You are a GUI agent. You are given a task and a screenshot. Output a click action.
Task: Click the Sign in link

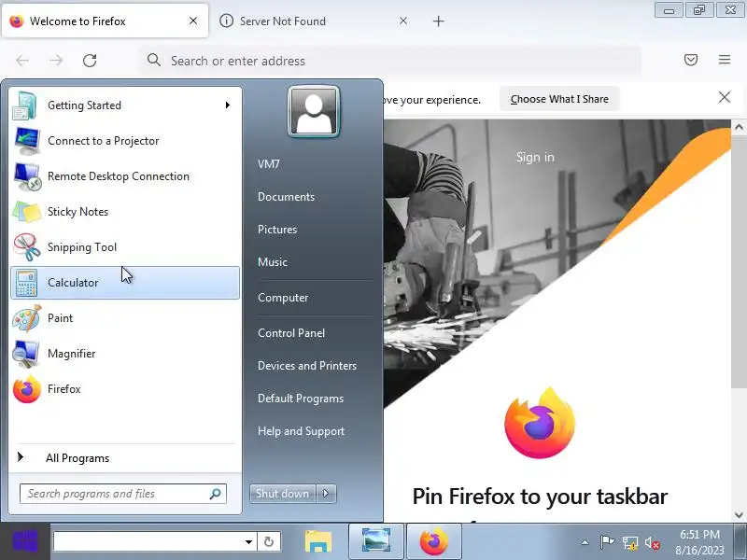tap(535, 157)
